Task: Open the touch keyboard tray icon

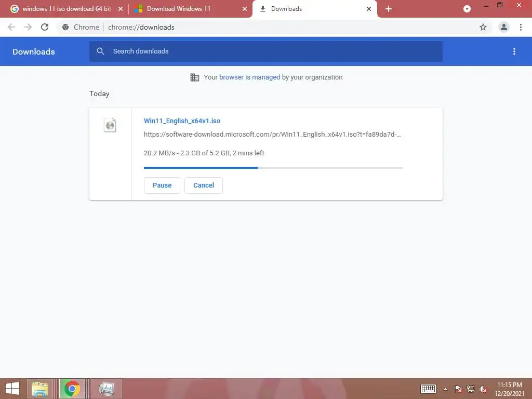Action: click(428, 389)
